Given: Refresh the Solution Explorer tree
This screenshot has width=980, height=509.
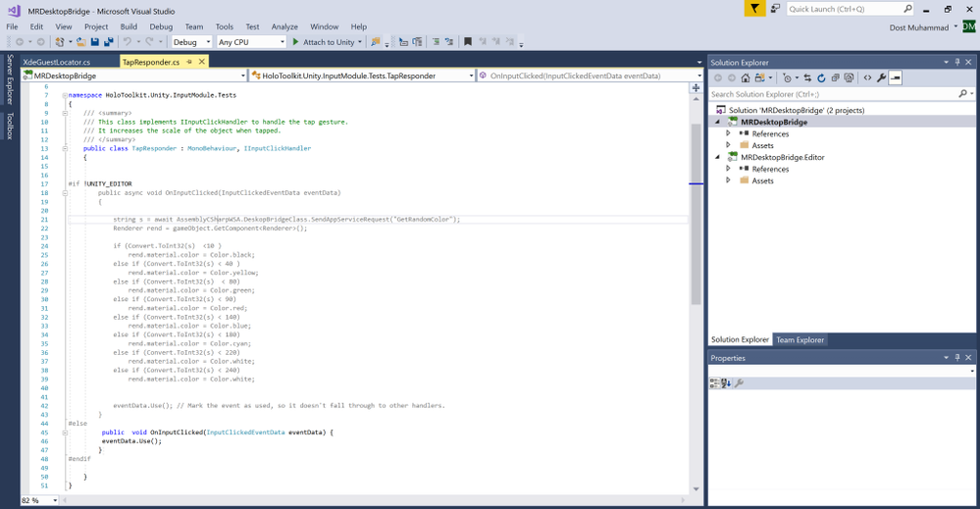Looking at the screenshot, I should pos(821,77).
